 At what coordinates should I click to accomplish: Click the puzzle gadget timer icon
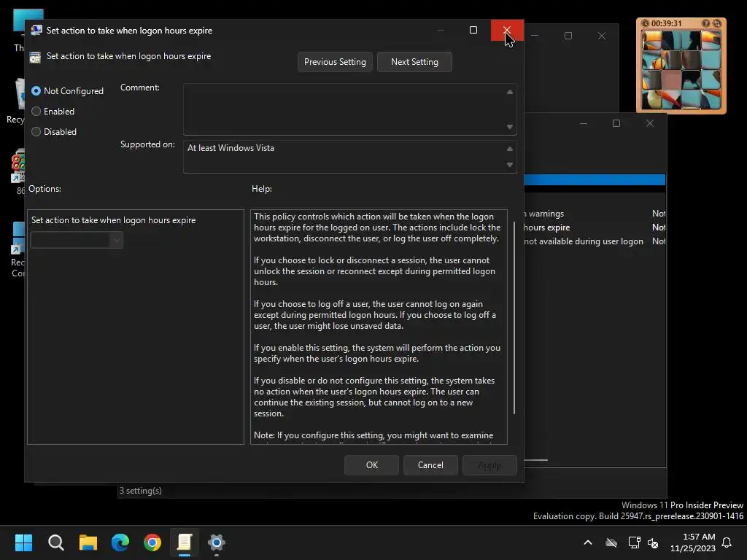645,23
